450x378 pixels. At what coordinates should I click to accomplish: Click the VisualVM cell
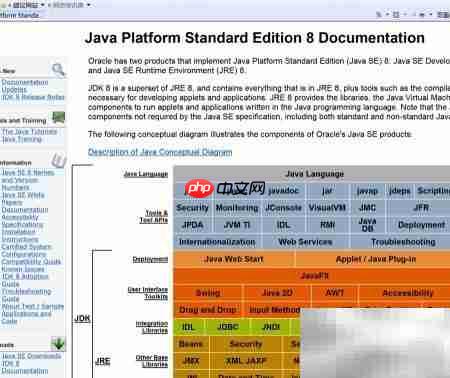(327, 208)
